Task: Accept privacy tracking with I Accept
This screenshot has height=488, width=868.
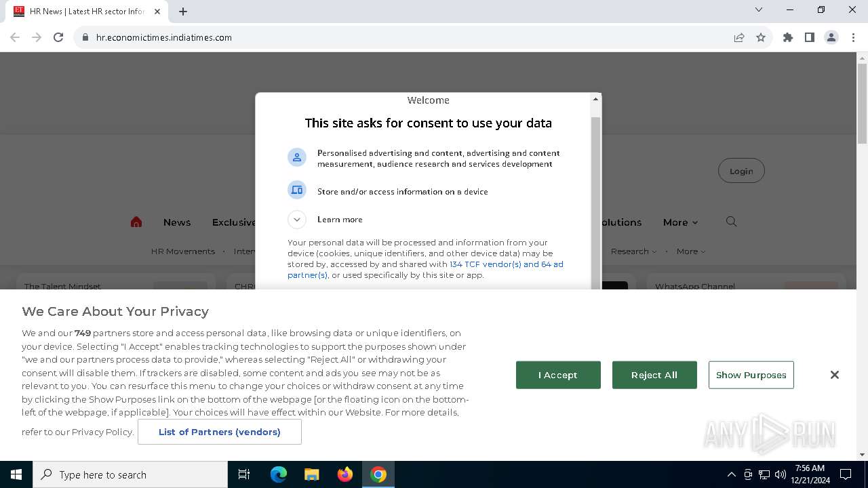Action: click(558, 375)
